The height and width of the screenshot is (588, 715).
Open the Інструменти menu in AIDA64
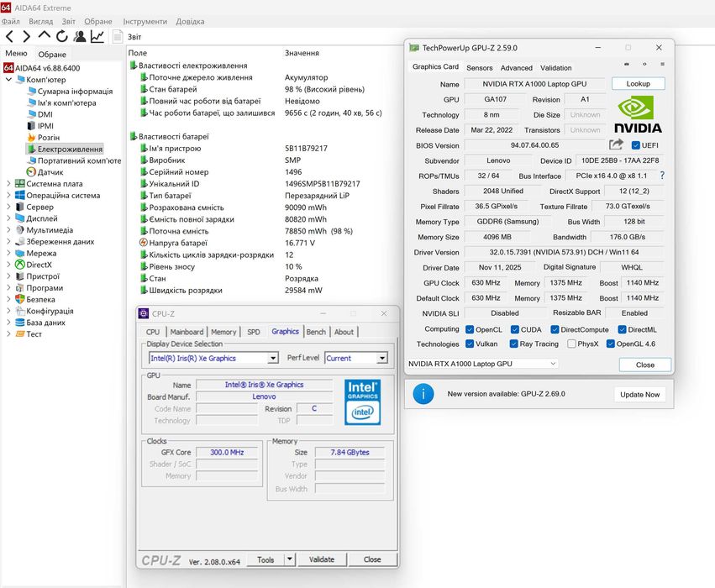pyautogui.click(x=145, y=22)
